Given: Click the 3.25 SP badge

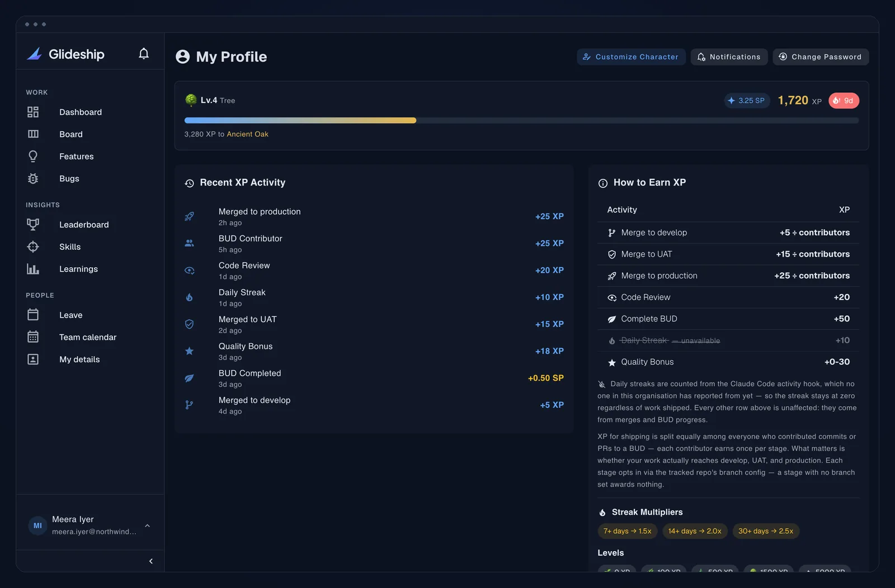Looking at the screenshot, I should click(x=747, y=101).
